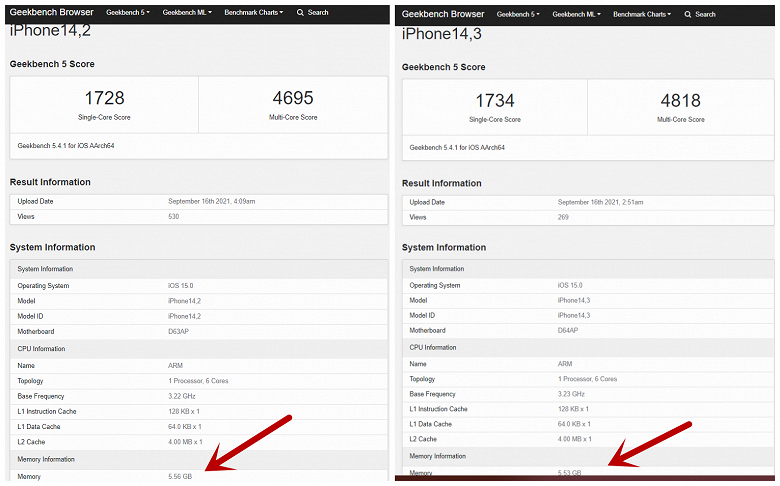Click the iPhone14,3 page title
This screenshot has width=780, height=486.
(x=441, y=34)
